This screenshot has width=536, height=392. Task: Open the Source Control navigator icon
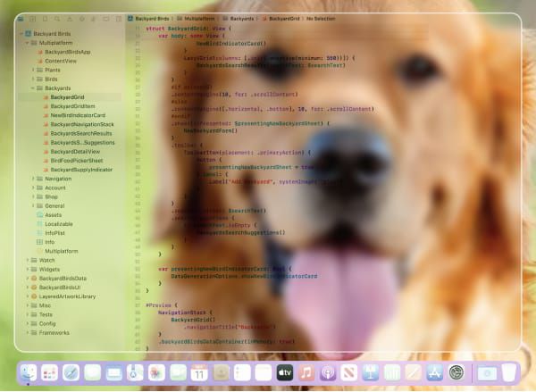coord(32,19)
